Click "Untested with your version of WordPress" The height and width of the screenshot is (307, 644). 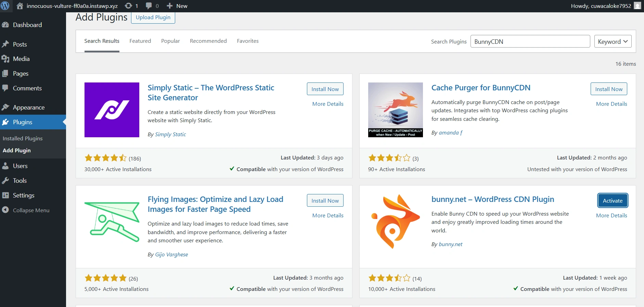577,169
